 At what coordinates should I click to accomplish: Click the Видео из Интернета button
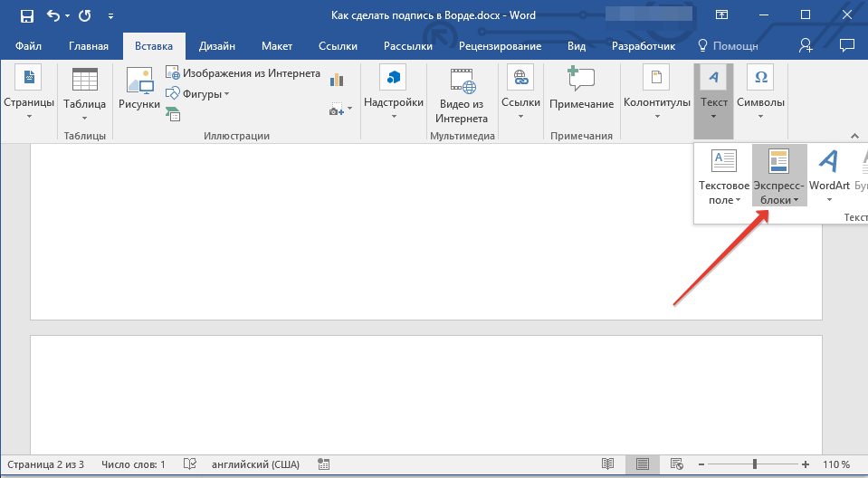coord(462,94)
